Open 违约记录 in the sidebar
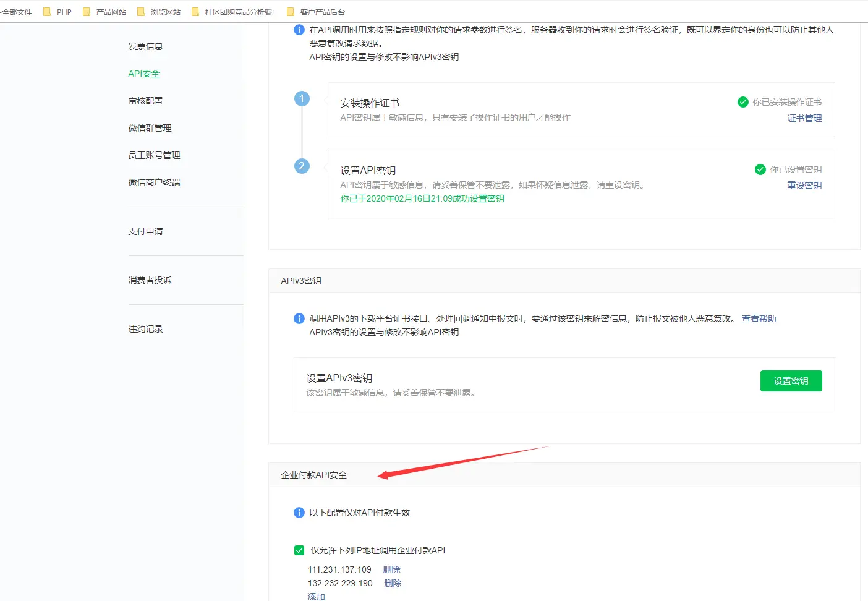Viewport: 868px width, 601px height. pos(145,329)
